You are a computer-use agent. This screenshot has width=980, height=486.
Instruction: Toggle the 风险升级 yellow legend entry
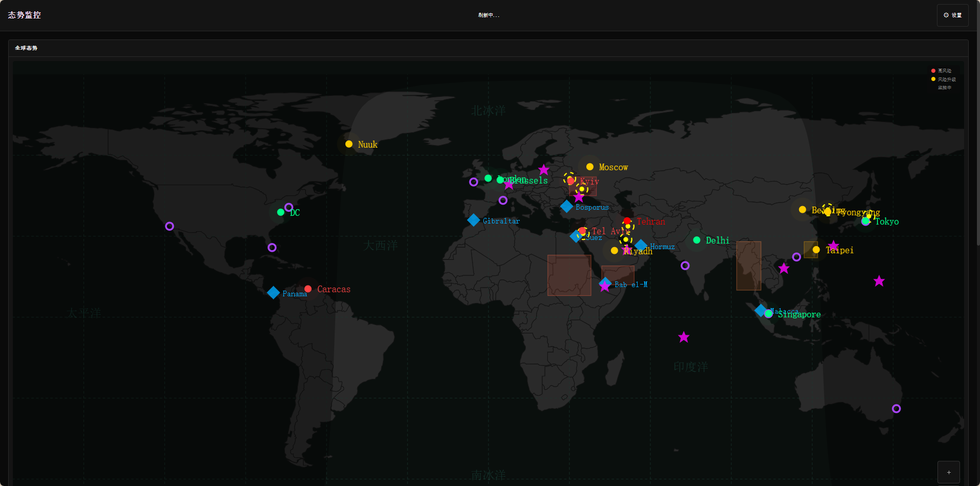click(x=944, y=79)
